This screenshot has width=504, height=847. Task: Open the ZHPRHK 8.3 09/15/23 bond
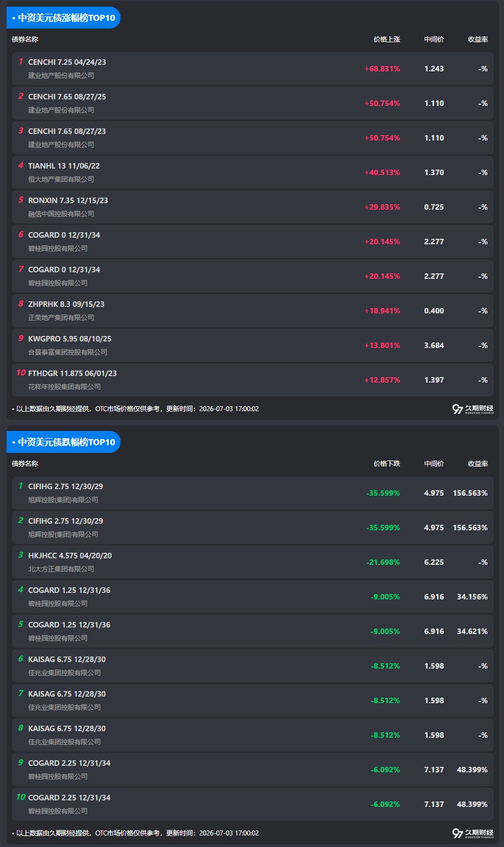click(253, 311)
